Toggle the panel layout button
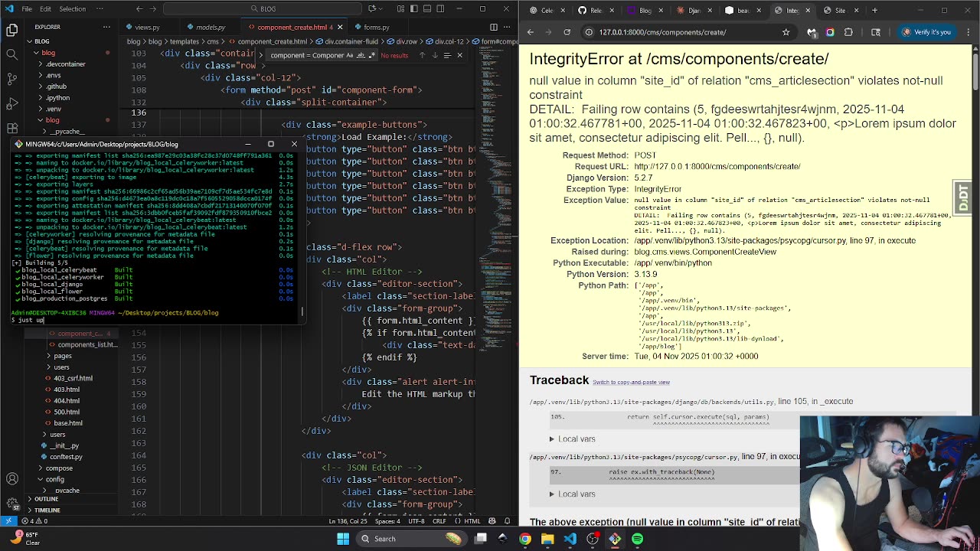Screen dimensions: 980x551 [x=426, y=8]
